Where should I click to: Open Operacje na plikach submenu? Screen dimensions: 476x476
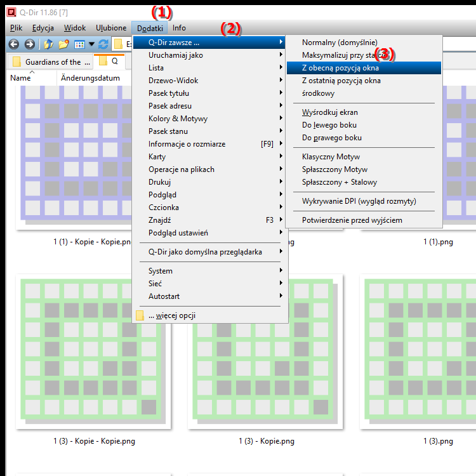[x=209, y=169]
